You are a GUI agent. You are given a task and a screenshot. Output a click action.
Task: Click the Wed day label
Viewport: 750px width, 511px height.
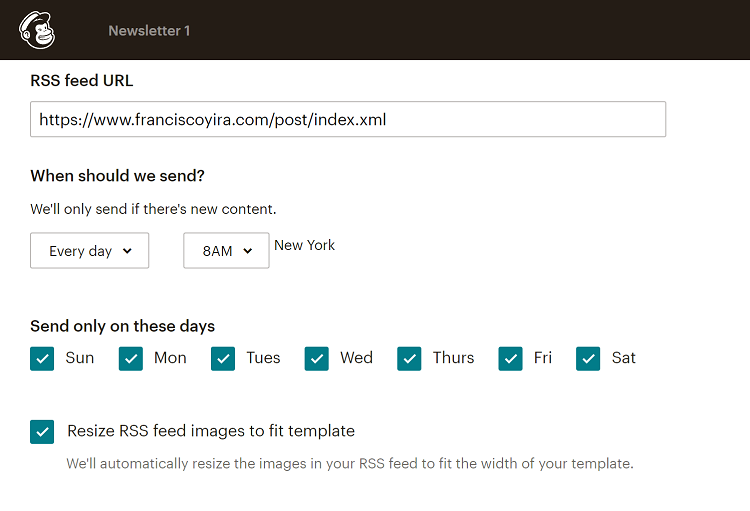356,358
